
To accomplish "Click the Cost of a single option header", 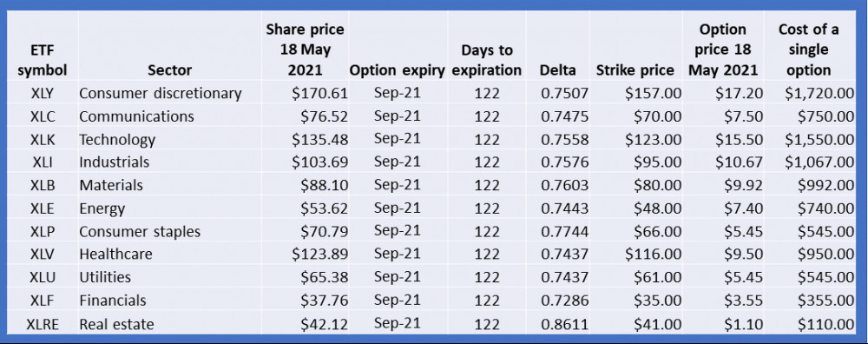I will point(809,50).
